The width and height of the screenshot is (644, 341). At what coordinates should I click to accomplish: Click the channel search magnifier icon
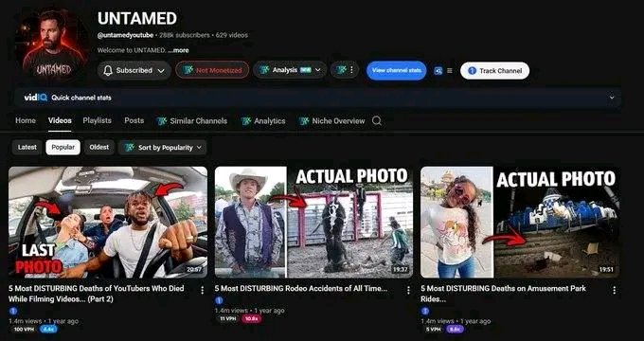point(377,121)
